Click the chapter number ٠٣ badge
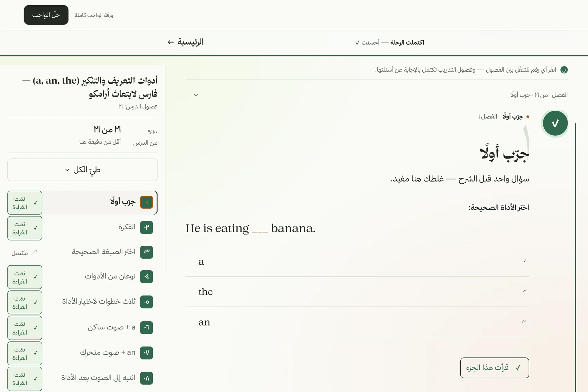Image resolution: width=588 pixels, height=392 pixels. tap(147, 252)
